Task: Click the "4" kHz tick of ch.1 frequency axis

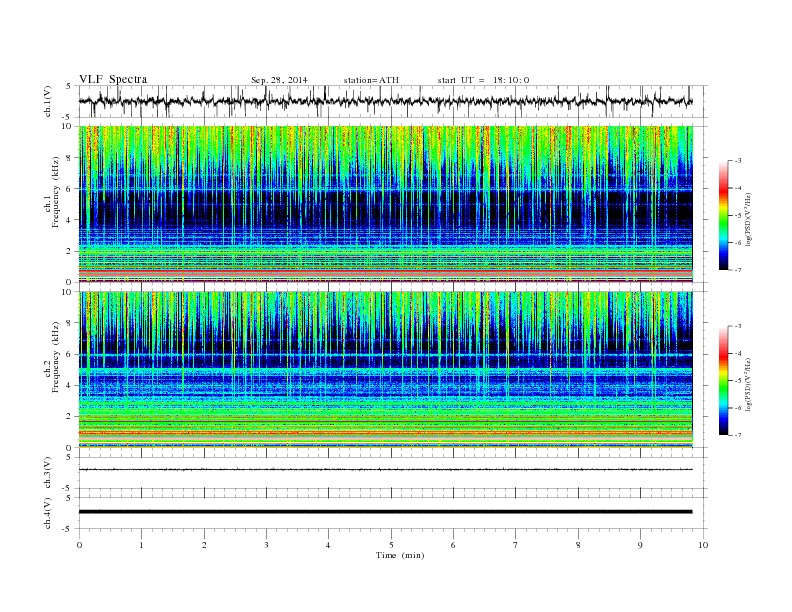Action: pos(70,220)
